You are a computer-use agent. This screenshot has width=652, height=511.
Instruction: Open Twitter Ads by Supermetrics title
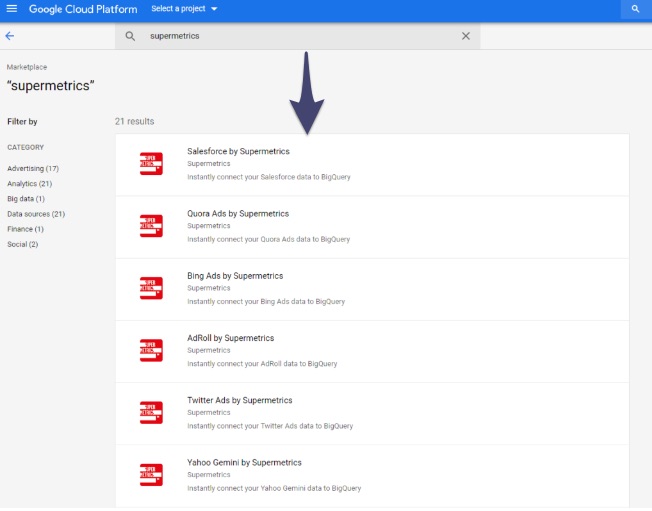tap(240, 400)
